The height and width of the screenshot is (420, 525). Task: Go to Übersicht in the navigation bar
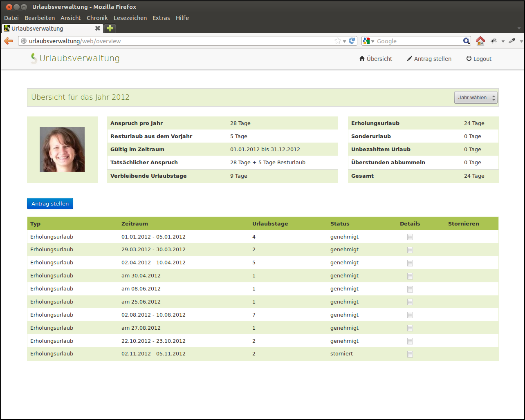(x=376, y=59)
